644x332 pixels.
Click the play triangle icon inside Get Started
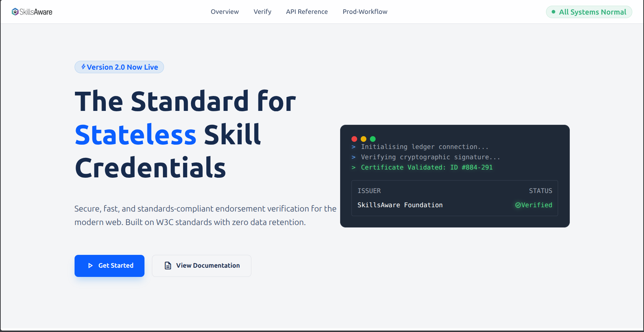[x=90, y=266]
